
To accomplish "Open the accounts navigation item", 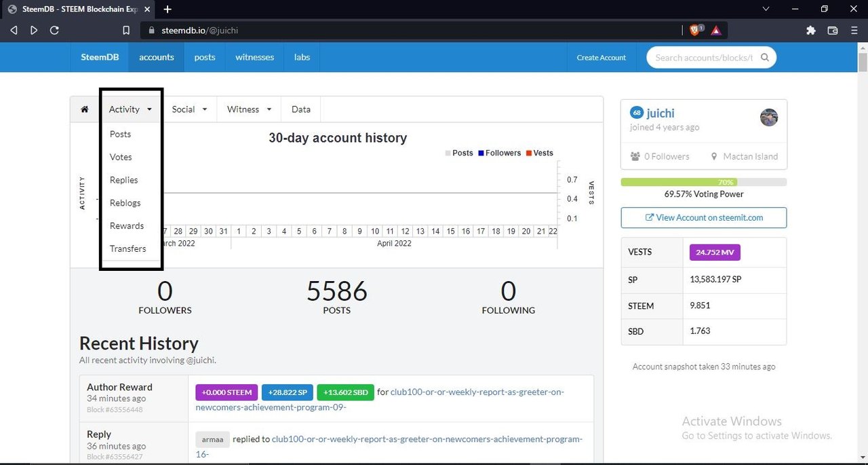I will coord(157,57).
